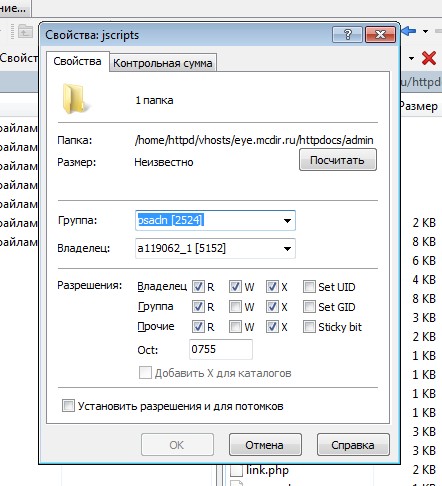Image resolution: width=442 pixels, height=486 pixels.
Task: Toggle Владелец X permission checkbox
Action: (272, 287)
